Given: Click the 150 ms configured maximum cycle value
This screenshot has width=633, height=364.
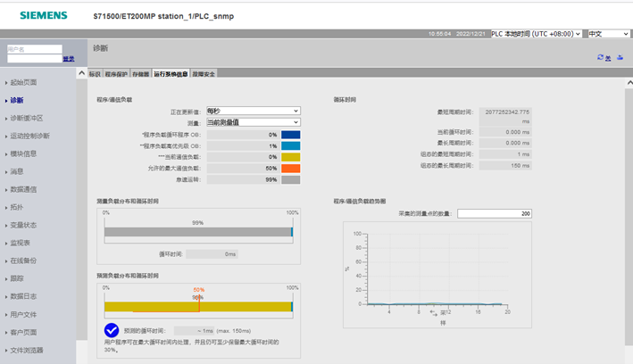Looking at the screenshot, I should [x=505, y=165].
